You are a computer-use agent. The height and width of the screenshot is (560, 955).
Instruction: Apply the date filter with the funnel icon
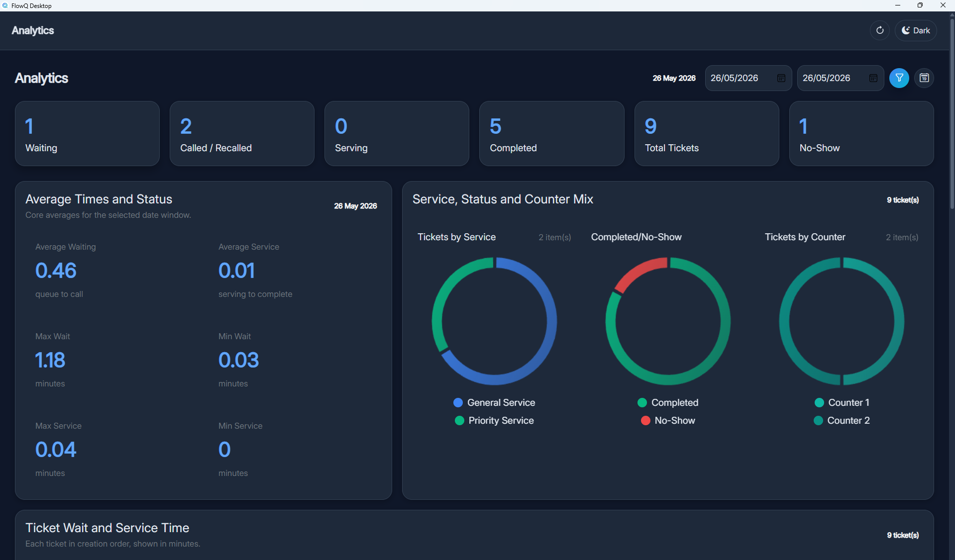point(899,78)
